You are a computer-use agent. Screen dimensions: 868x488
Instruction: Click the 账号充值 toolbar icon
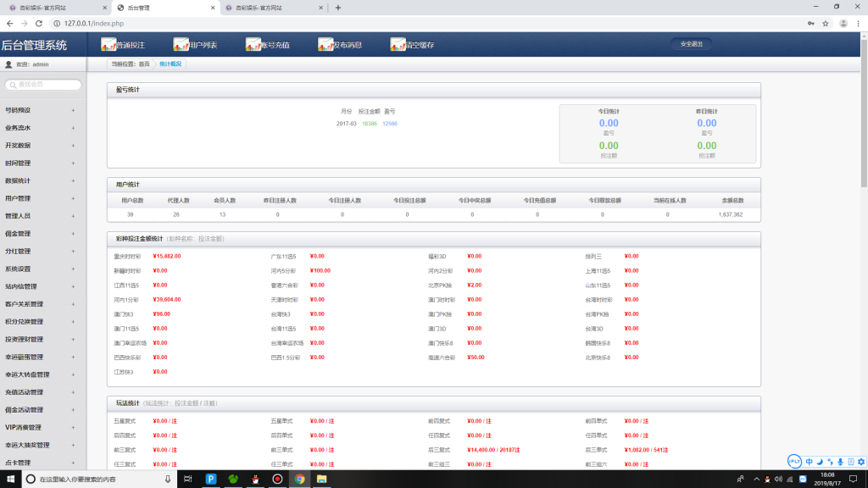tap(253, 44)
